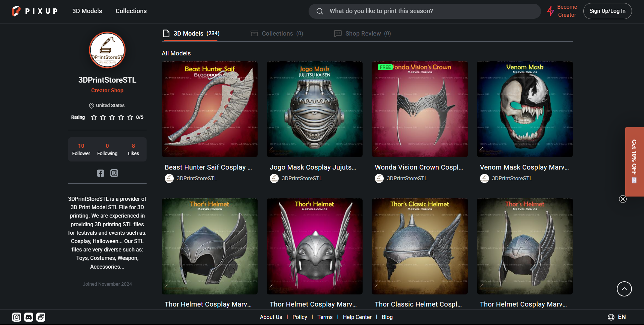Open the Jogo Mask model thumbnail
Viewport: 644px width, 325px height.
coord(314,109)
